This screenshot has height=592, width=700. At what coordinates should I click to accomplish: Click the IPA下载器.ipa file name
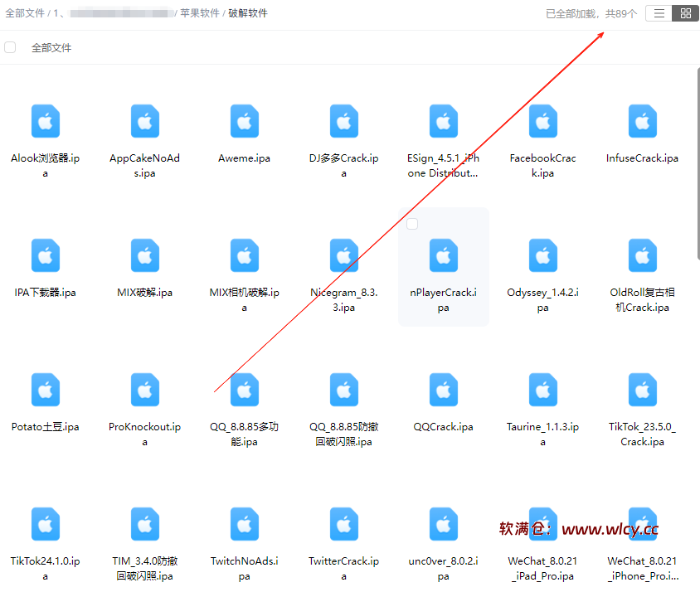(45, 293)
